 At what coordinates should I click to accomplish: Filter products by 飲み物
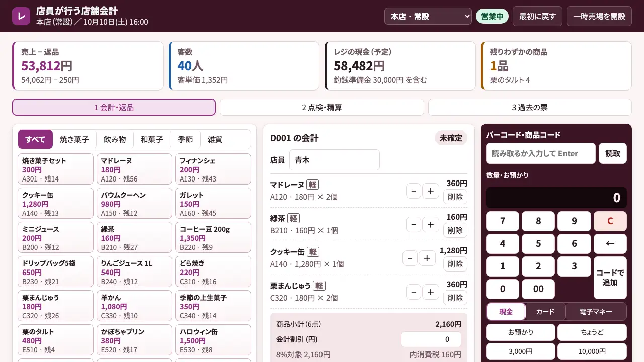115,139
